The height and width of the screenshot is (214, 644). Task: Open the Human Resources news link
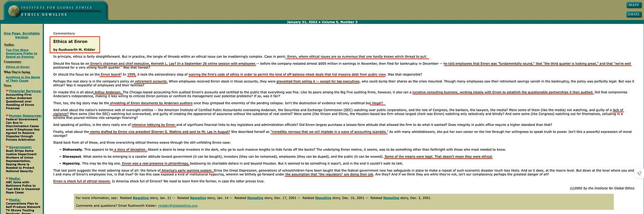[x=25, y=116]
